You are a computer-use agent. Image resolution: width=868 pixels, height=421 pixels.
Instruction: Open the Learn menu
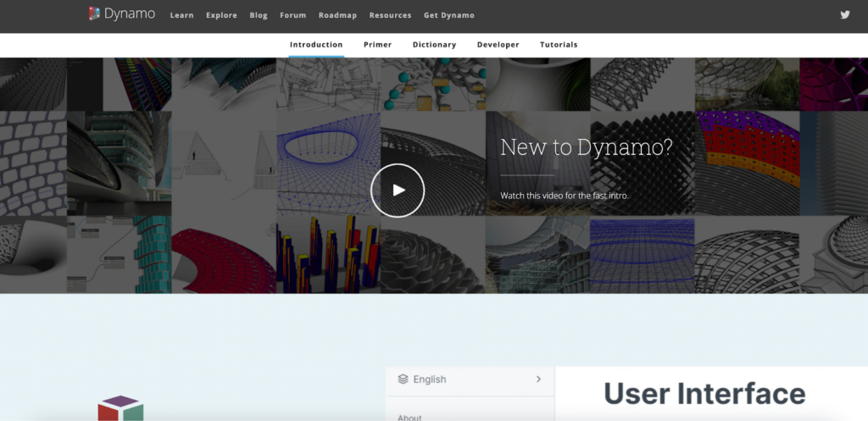(x=181, y=15)
